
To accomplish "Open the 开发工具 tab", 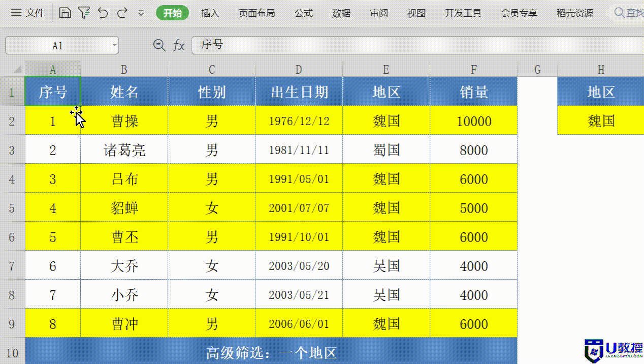I will [463, 13].
